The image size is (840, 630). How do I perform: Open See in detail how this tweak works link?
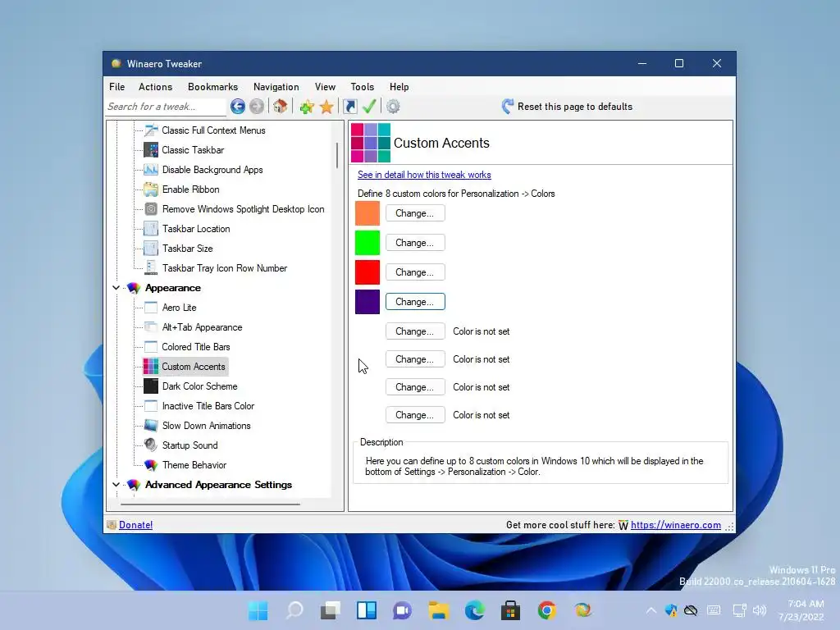click(x=424, y=175)
